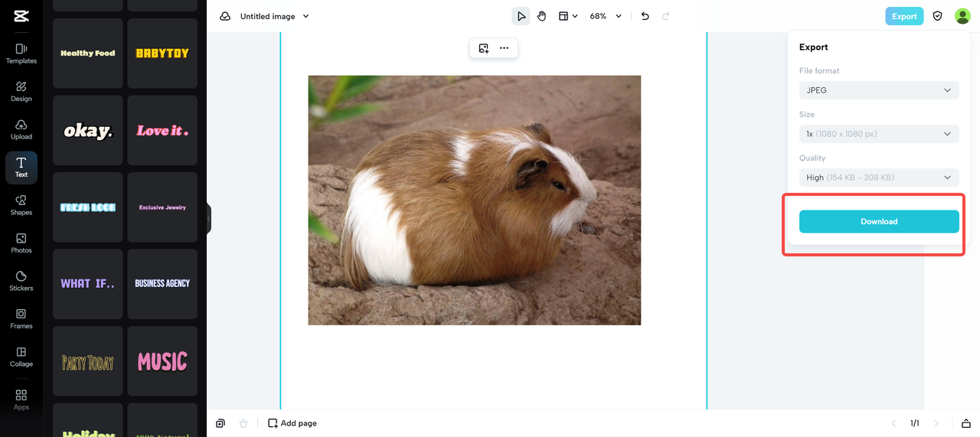
Task: Click the Export button
Action: tap(904, 16)
